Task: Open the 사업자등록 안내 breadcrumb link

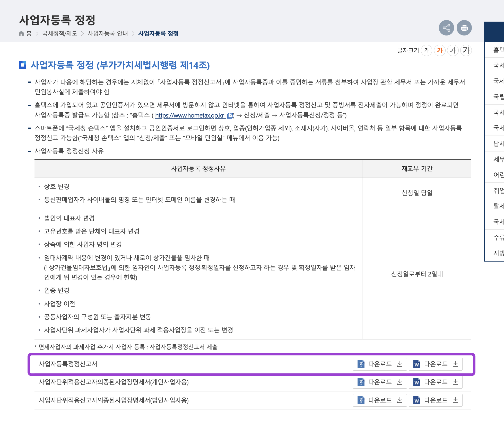Action: 108,33
